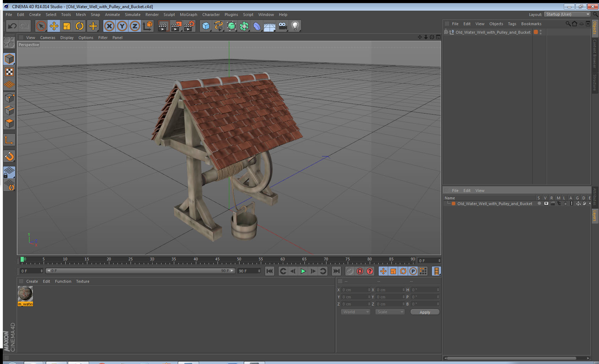Activate the Move tool in top toolbar
The image size is (599, 364).
(54, 26)
